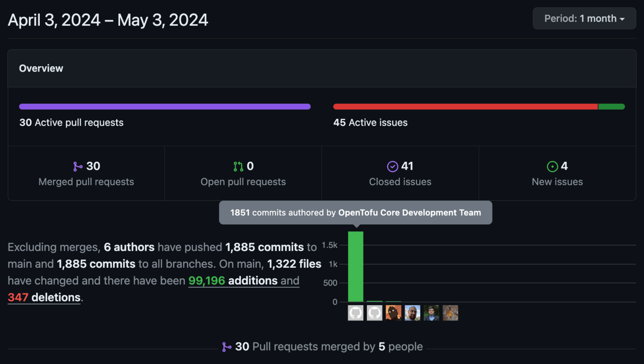Open the fifth contributor avatar in suit
644x364 pixels.
(x=431, y=313)
